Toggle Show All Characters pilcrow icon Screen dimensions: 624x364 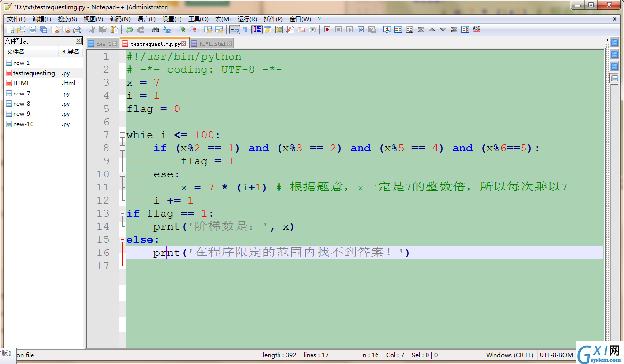[x=245, y=30]
